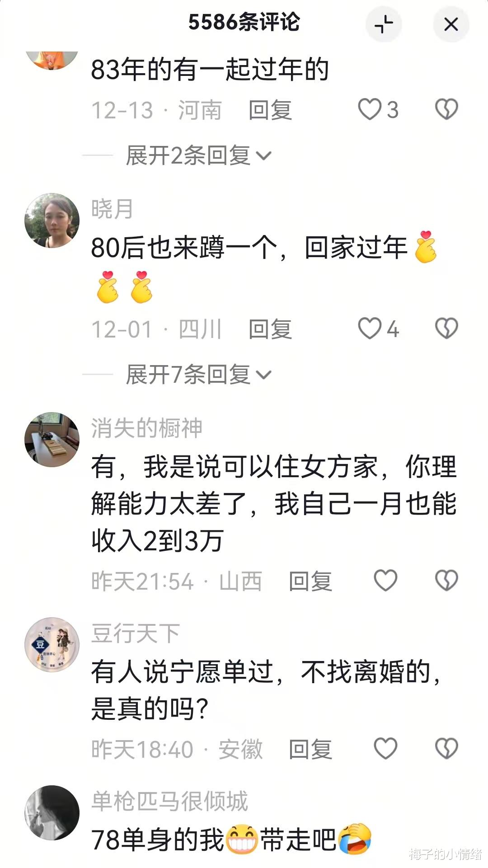Image resolution: width=488 pixels, height=868 pixels.
Task: Reply to 晓月's 四川 comment
Action: point(270,329)
